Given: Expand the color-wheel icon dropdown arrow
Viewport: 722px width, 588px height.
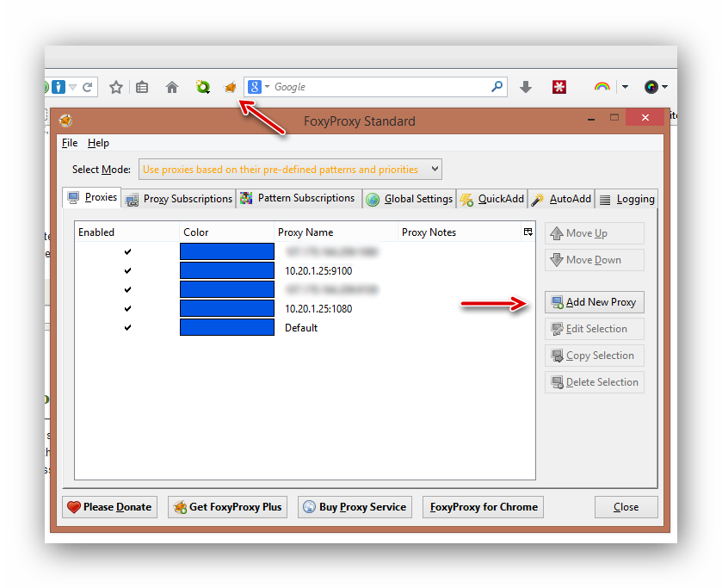Looking at the screenshot, I should pyautogui.click(x=664, y=87).
